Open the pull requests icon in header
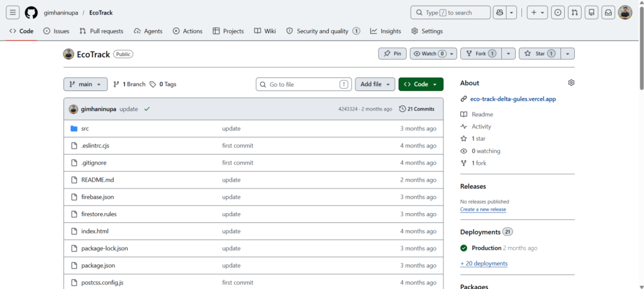The image size is (644, 289). point(575,13)
